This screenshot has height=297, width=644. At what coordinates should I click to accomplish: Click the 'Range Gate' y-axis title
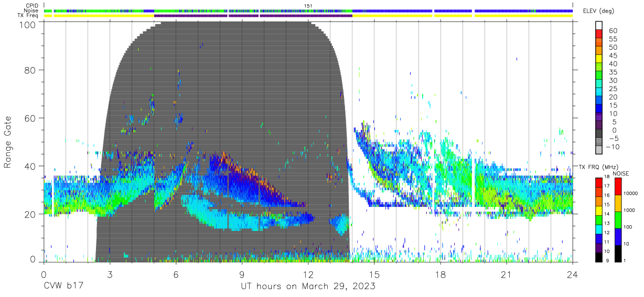pos(8,142)
